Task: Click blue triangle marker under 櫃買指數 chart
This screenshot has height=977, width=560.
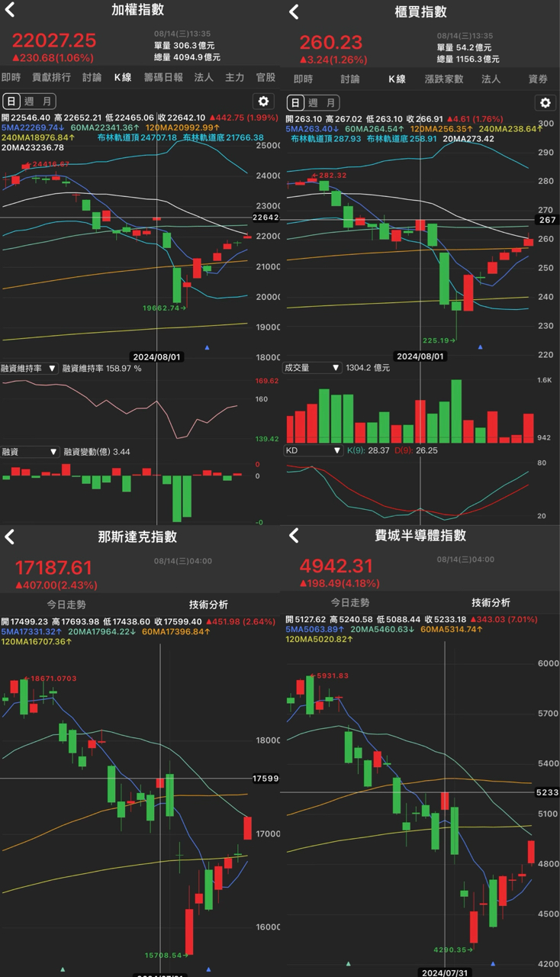Action: pos(480,347)
